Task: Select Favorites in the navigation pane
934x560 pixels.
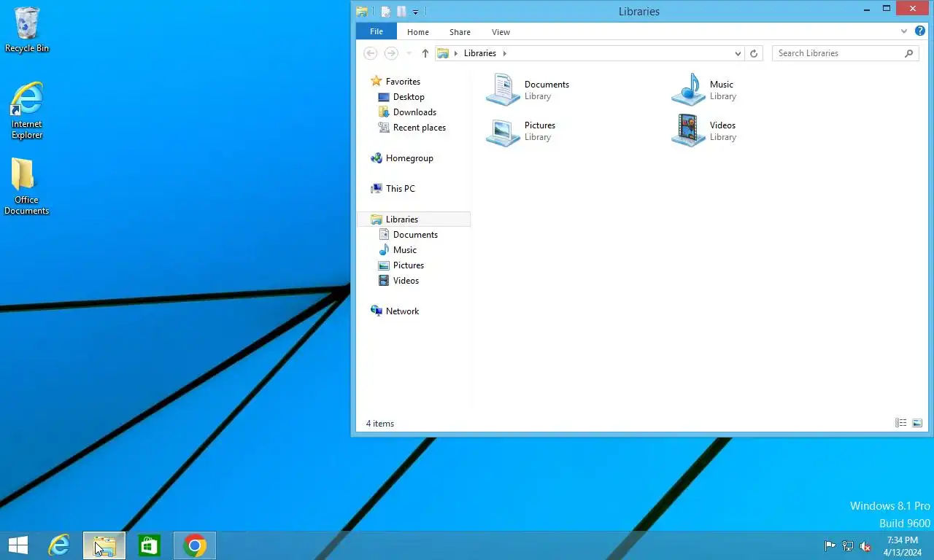Action: point(395,81)
